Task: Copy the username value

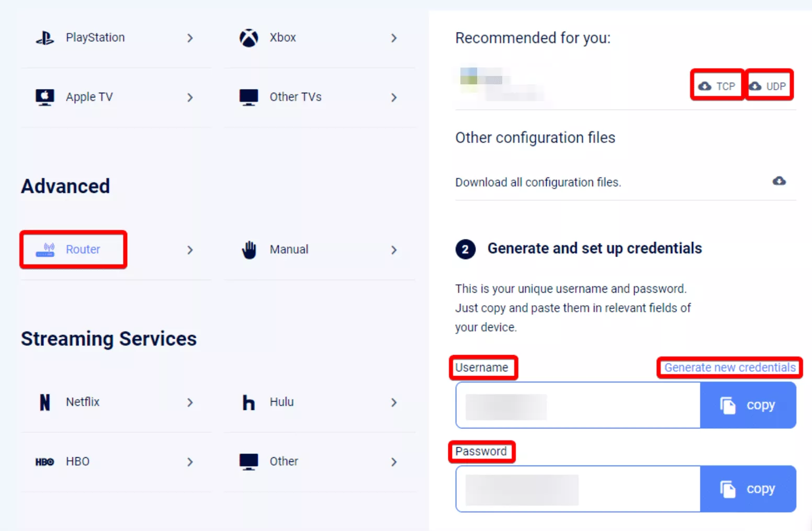Action: pyautogui.click(x=748, y=405)
